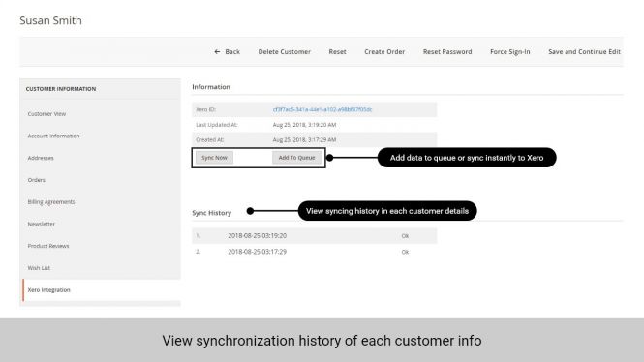The height and width of the screenshot is (362, 644).
Task: Click the Sync History heading
Action: (x=211, y=213)
